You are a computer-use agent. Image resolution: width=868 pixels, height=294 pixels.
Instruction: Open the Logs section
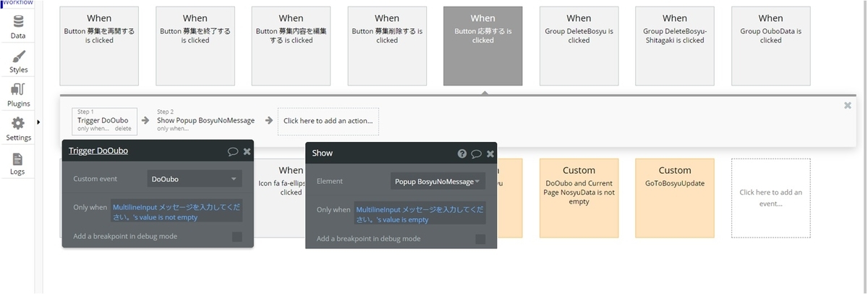coord(18,163)
